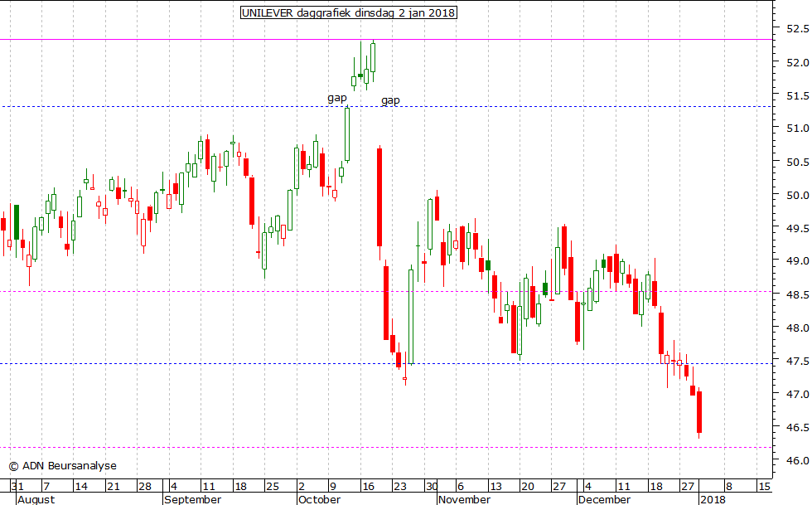The height and width of the screenshot is (505, 812).
Task: Select the date label '2' in October
Action: (302, 486)
